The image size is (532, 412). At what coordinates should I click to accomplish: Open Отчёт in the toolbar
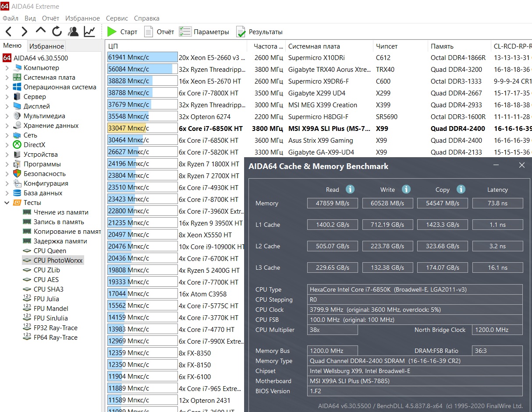159,32
